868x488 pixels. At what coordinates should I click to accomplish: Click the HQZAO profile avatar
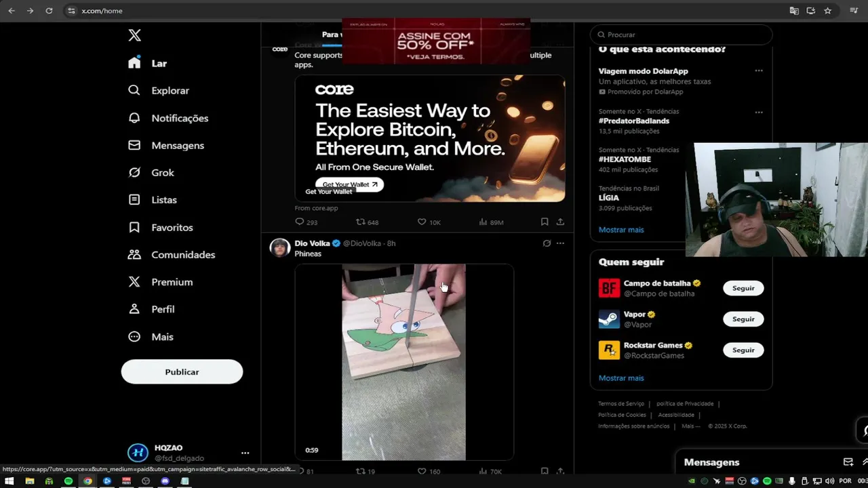138,453
